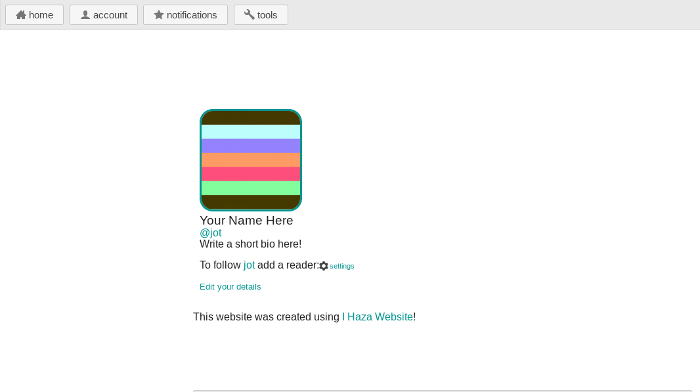Follow the jot link in reader sentence
This screenshot has width=700, height=392.
pos(249,265)
